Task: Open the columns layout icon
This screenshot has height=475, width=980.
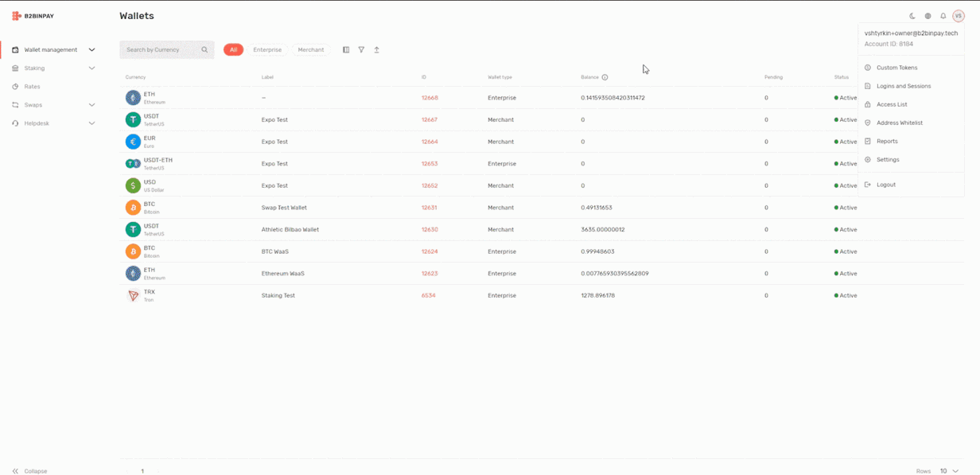Action: pos(346,49)
